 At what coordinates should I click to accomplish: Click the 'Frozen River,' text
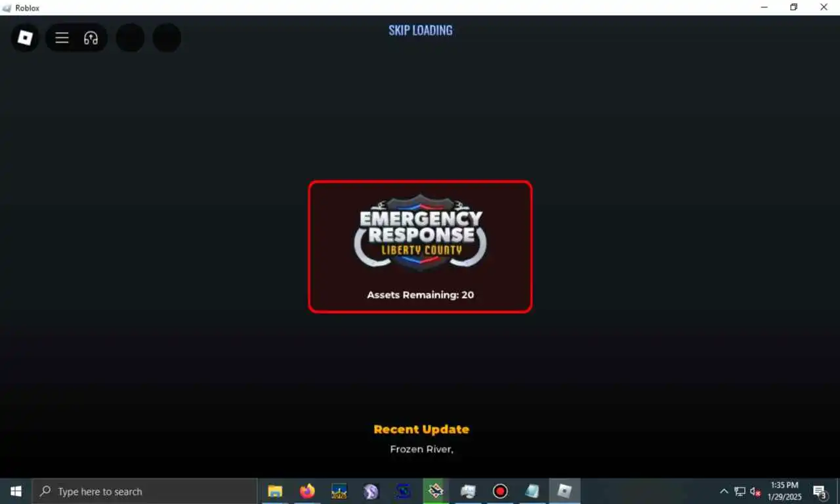421,450
